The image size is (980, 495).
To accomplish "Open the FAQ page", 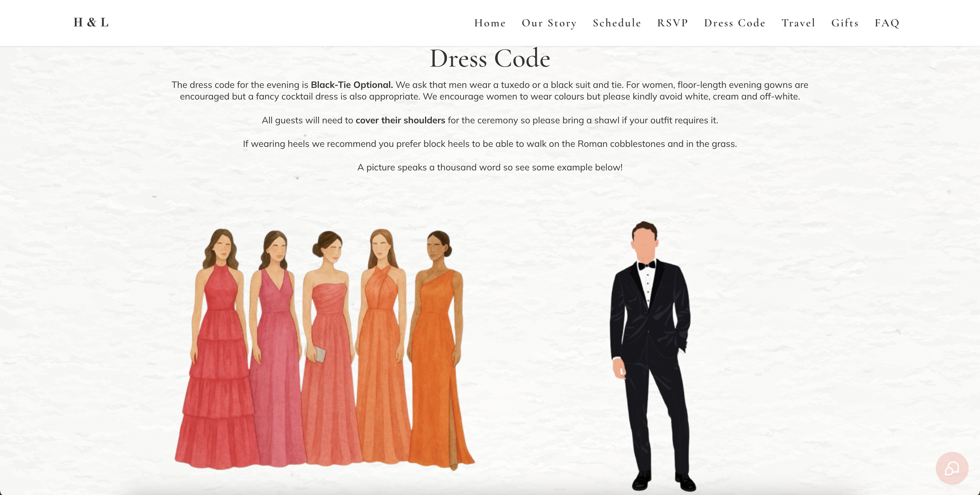I will coord(887,23).
